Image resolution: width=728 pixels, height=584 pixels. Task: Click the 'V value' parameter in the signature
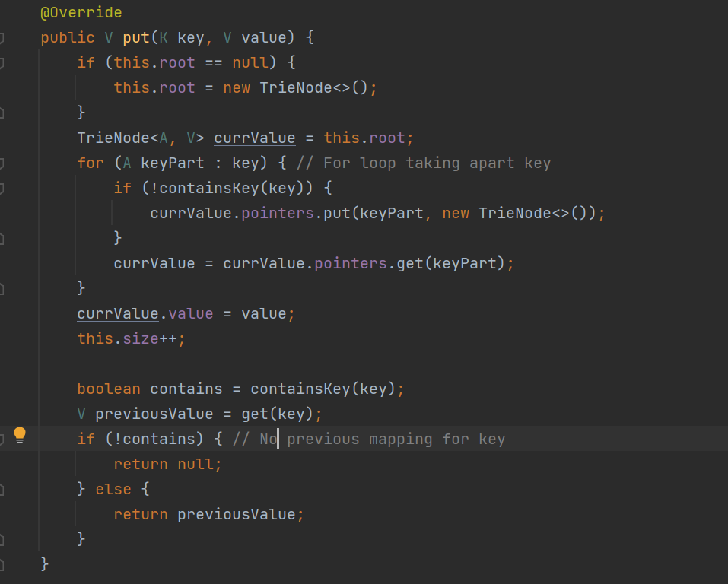click(x=255, y=37)
